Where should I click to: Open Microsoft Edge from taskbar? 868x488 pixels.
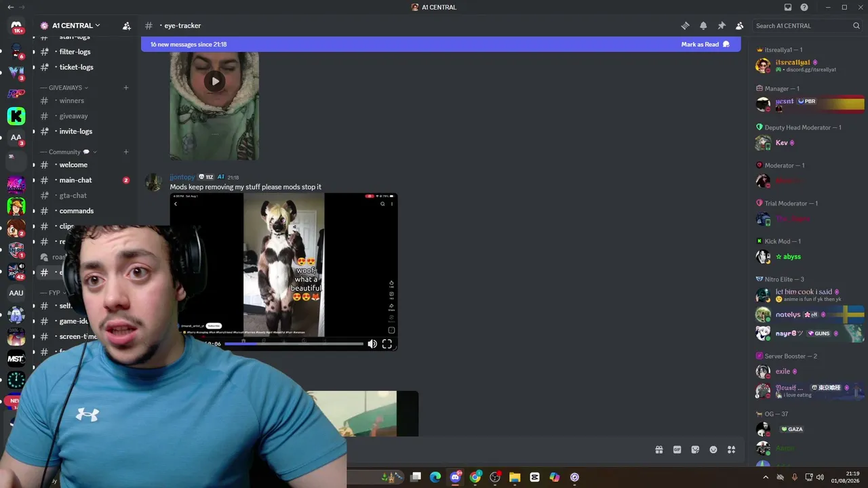(435, 477)
